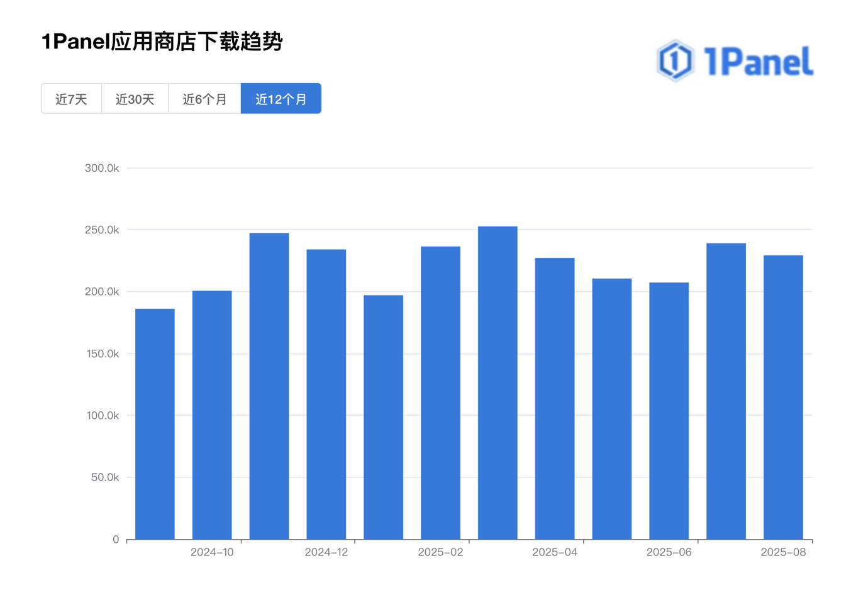The image size is (868, 590).
Task: Select the active 近12个月 tab
Action: [x=281, y=99]
